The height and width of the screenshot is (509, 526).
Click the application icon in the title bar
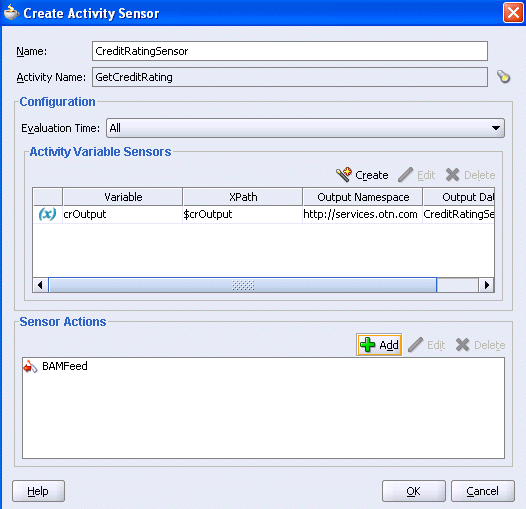pyautogui.click(x=11, y=12)
